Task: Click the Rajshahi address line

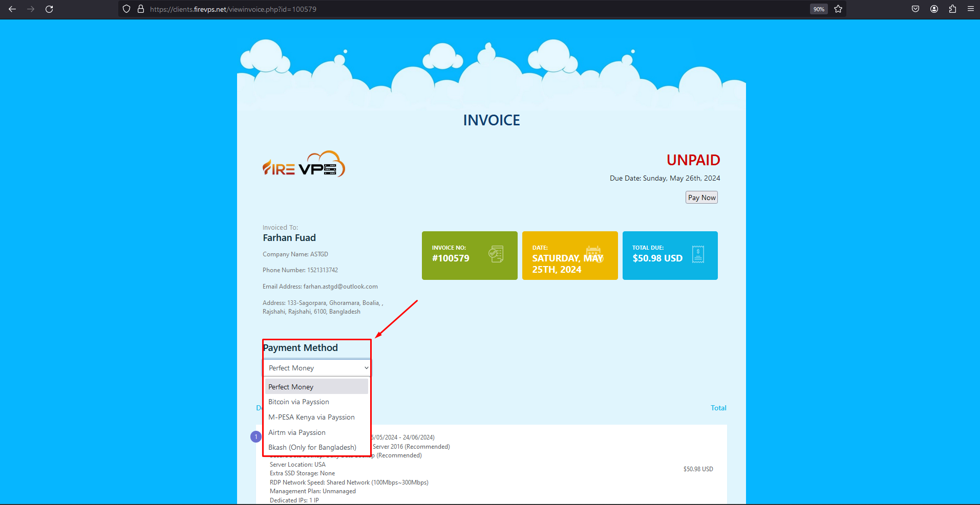Action: pyautogui.click(x=311, y=312)
